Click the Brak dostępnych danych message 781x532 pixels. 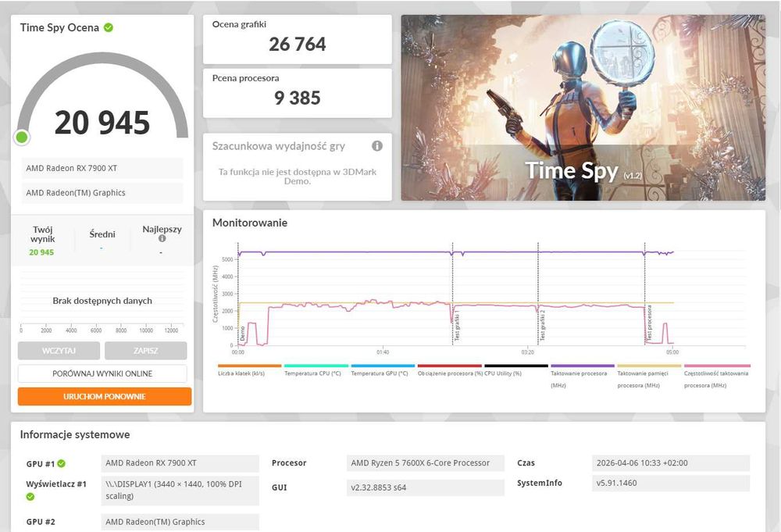(x=102, y=301)
